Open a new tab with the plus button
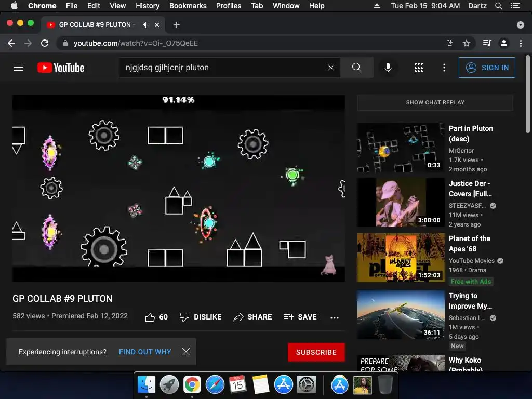Image resolution: width=532 pixels, height=399 pixels. [177, 25]
